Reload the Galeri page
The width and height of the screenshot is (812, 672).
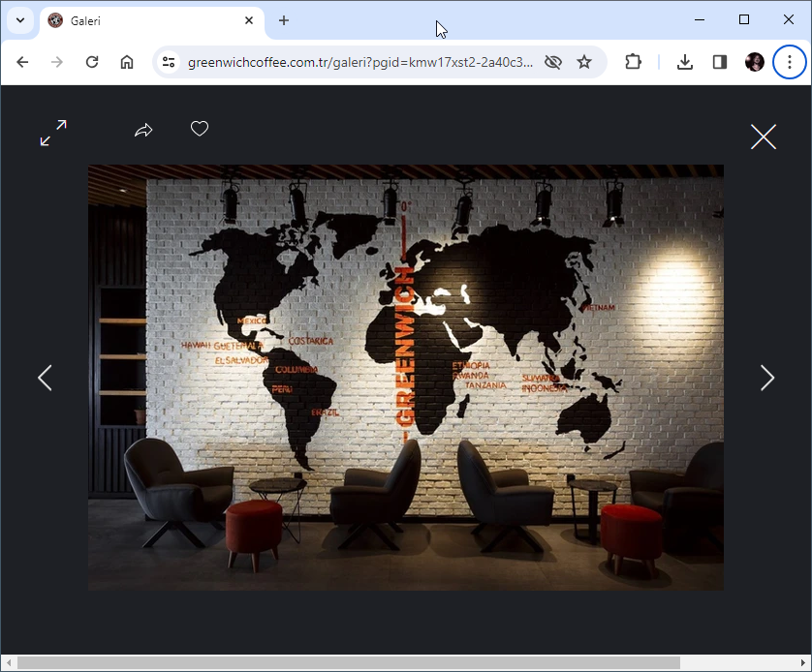(x=92, y=62)
